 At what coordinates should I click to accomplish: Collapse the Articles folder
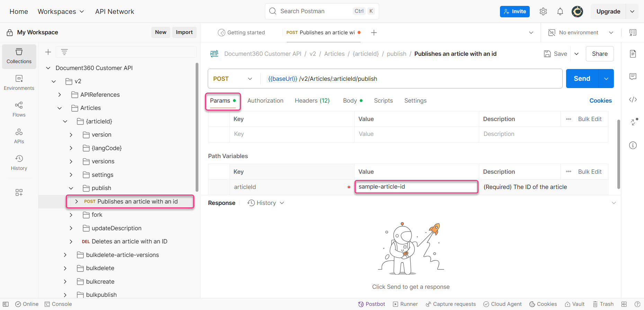(x=60, y=108)
